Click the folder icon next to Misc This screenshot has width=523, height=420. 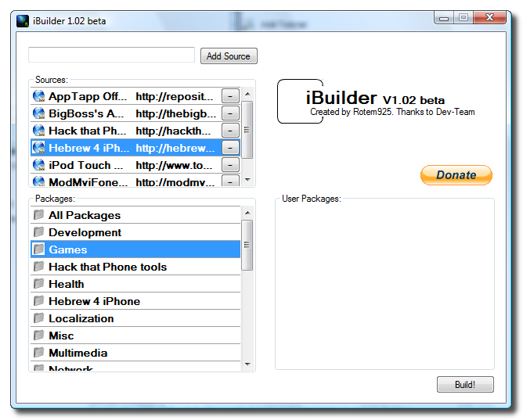click(38, 335)
